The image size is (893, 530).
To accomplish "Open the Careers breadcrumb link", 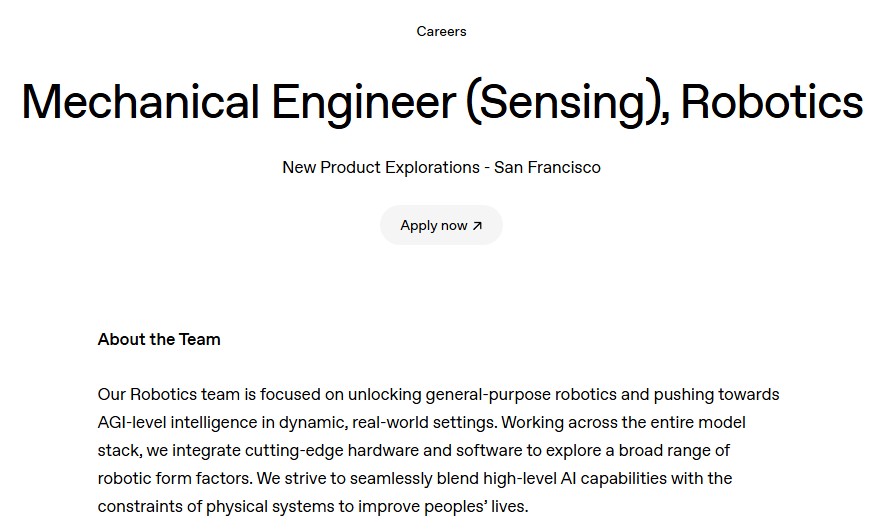I will pos(441,31).
